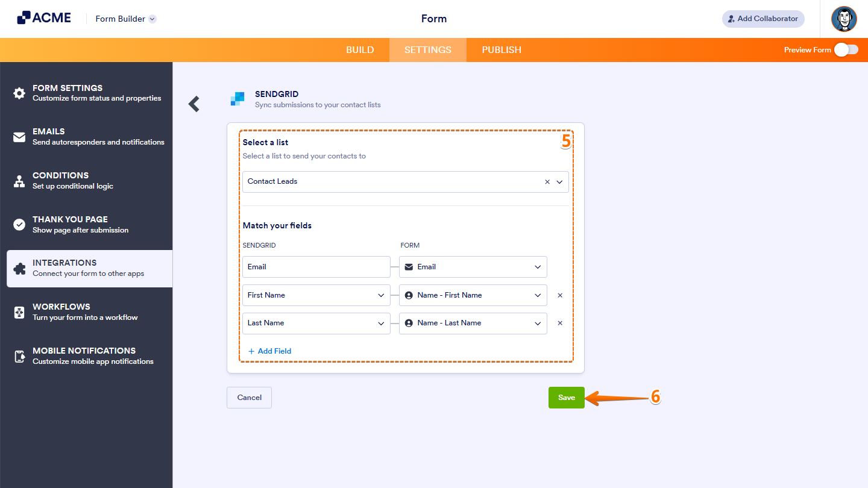Clear the selected Contact Leads list
The height and width of the screenshot is (488, 868).
click(x=547, y=181)
